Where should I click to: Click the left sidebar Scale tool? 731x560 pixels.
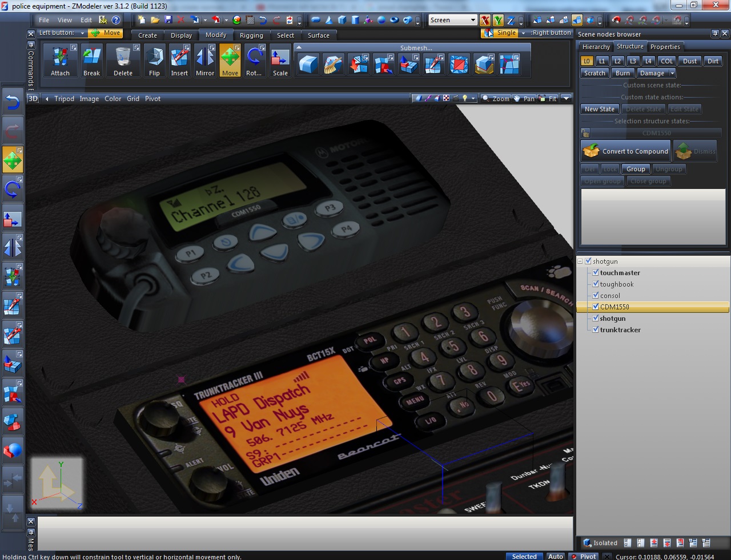[x=13, y=218]
